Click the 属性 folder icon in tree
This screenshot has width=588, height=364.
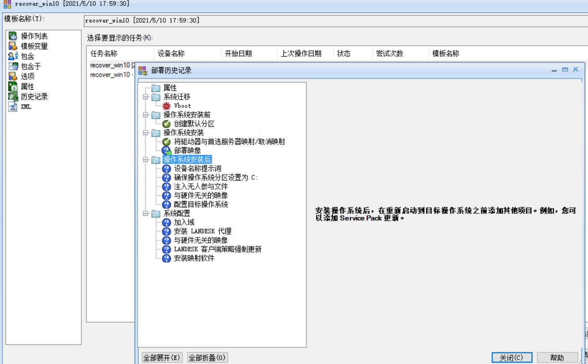(156, 88)
